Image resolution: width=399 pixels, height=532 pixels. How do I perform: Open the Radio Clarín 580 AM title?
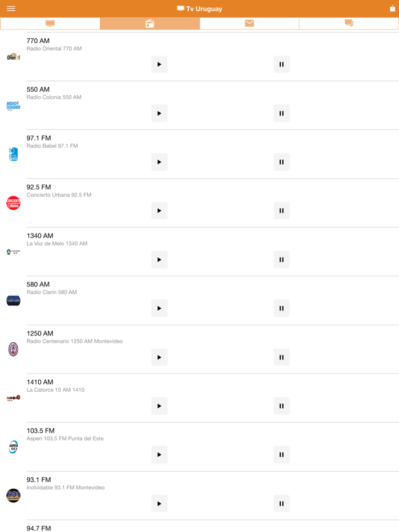(x=38, y=284)
